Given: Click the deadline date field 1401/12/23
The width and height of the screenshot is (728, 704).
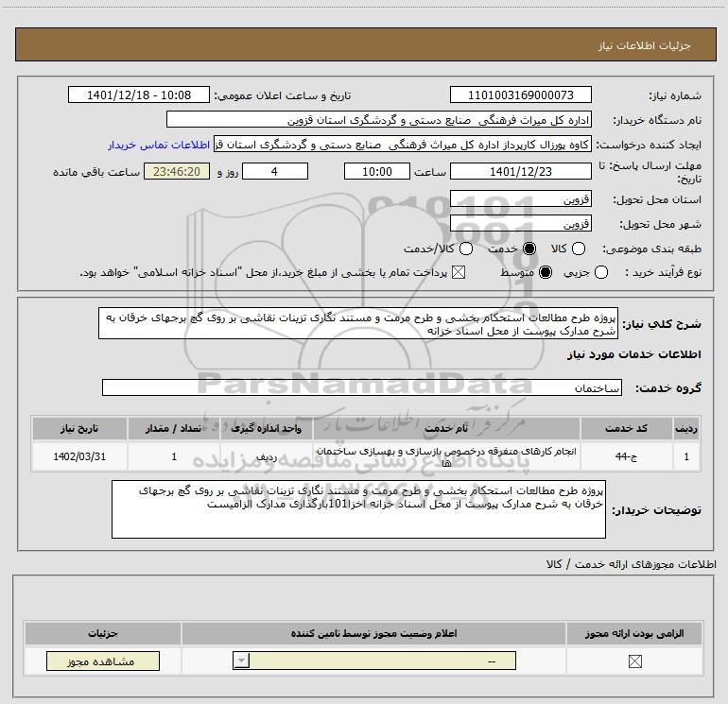Looking at the screenshot, I should pos(520,171).
